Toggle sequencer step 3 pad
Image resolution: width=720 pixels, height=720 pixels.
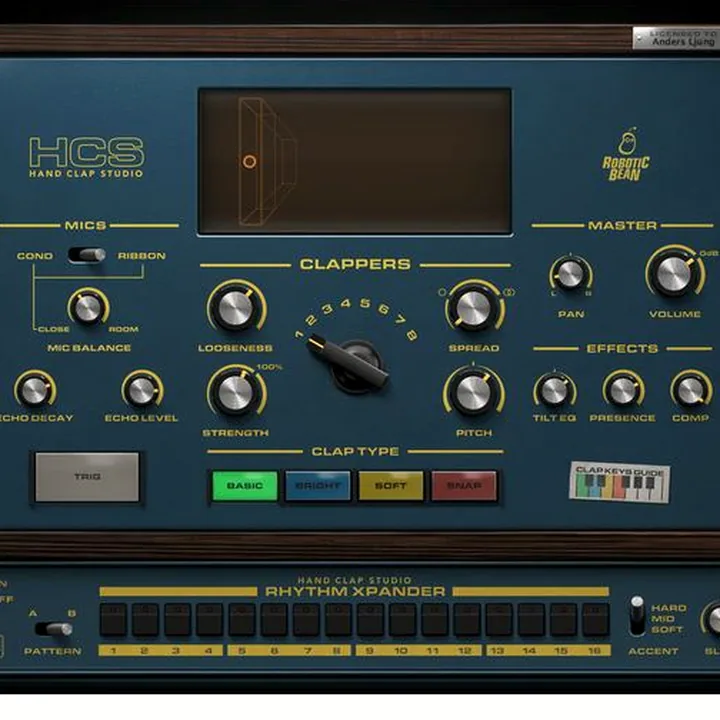pos(178,619)
